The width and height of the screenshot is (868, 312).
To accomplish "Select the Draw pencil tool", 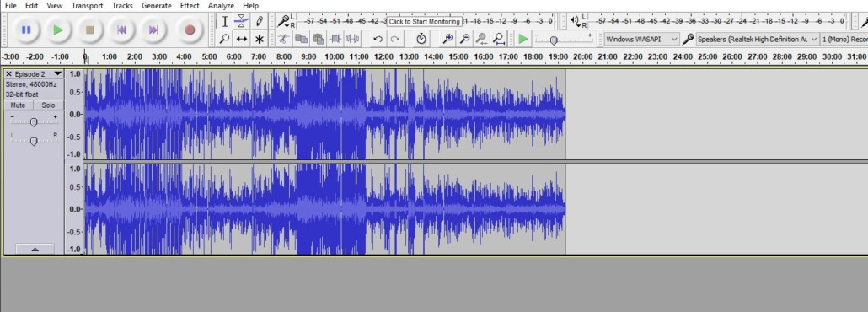I will pyautogui.click(x=259, y=22).
